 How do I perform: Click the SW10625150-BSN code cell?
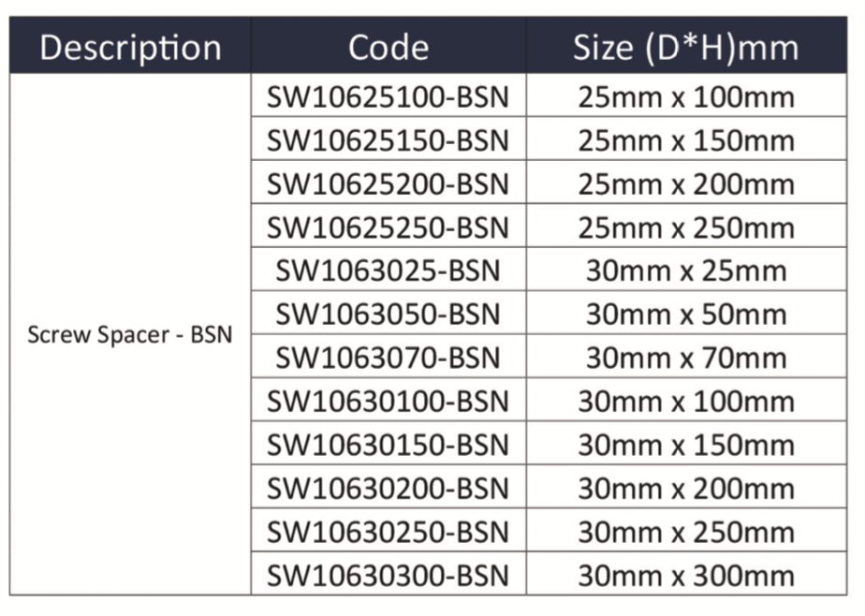[389, 140]
